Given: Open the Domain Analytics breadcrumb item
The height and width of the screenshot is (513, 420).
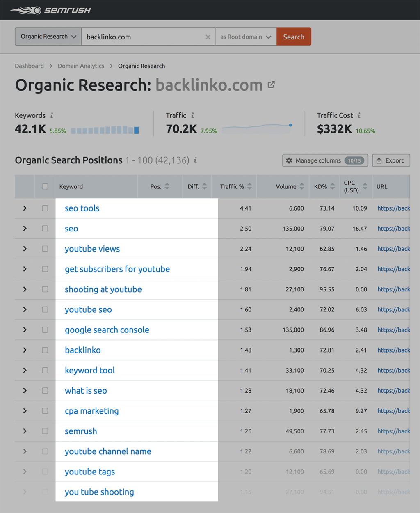Looking at the screenshot, I should click(x=81, y=66).
